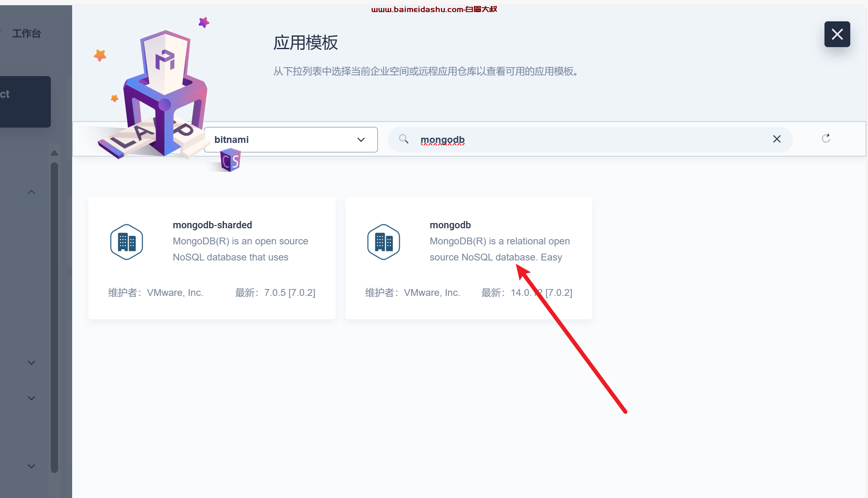Open the bitnami repository dropdown

click(291, 140)
